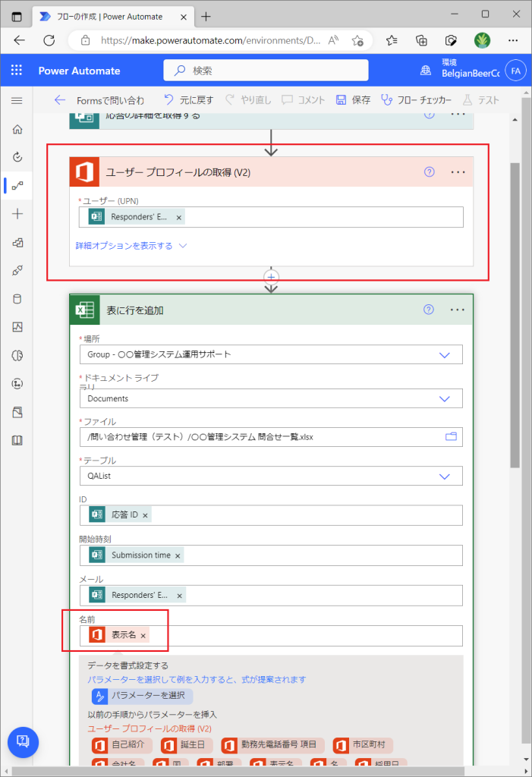Open AI Builder brain icon in sidebar
Viewport: 532px width, 777px height.
click(17, 355)
